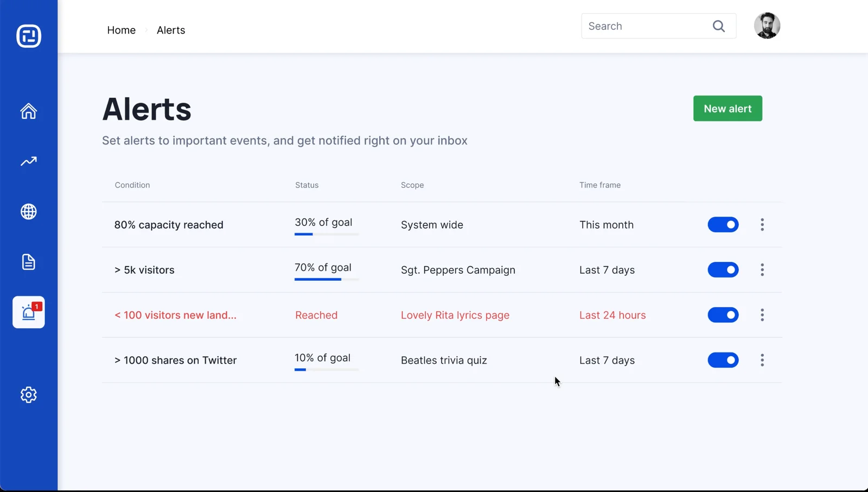
Task: Select 'Alerts' in the breadcrumb
Action: 170,30
